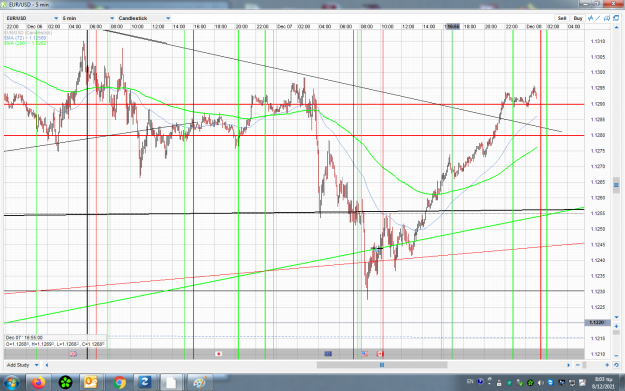Image resolution: width=625 pixels, height=391 pixels.
Task: Click the detach chart window icon
Action: pos(616,18)
